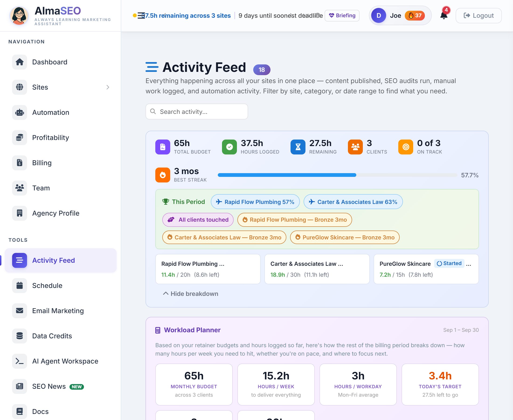Go to Email Marketing
The image size is (513, 420).
(x=61, y=311)
